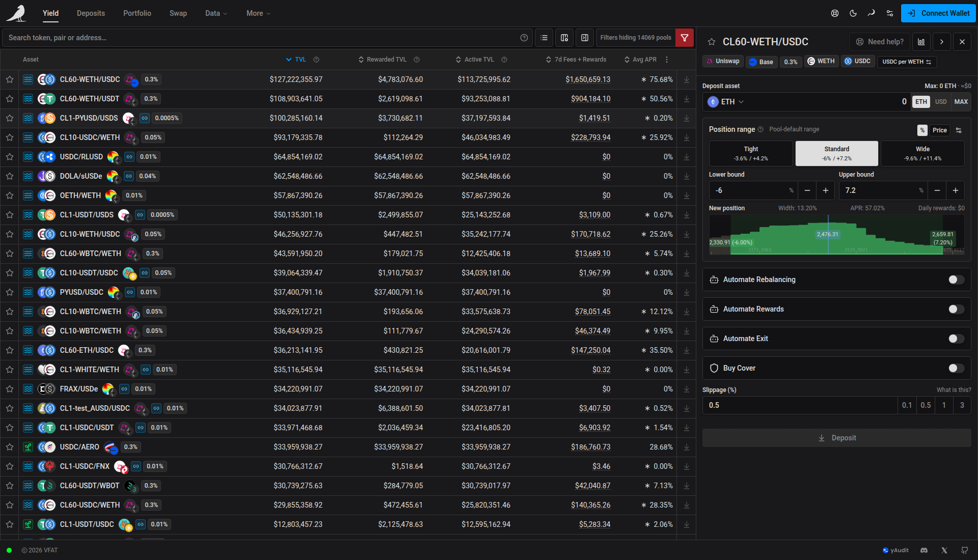Click Connect Wallet button
978x560 pixels.
(x=938, y=13)
